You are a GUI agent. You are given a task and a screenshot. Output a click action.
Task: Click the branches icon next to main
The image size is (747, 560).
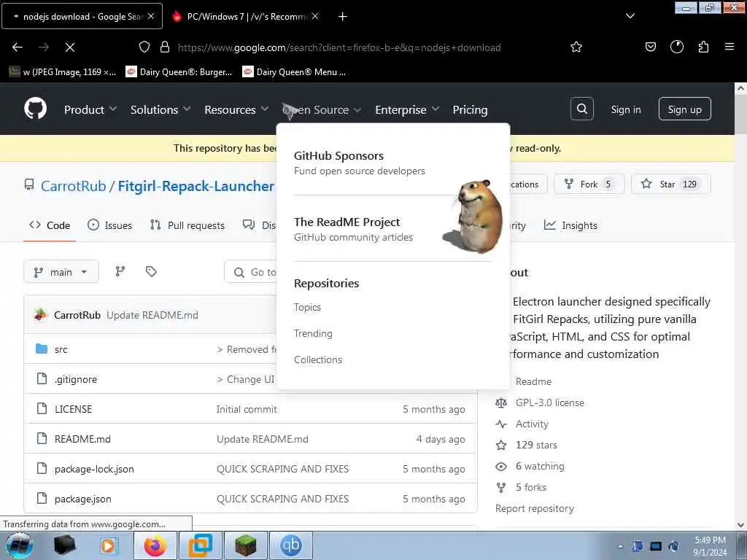[120, 271]
